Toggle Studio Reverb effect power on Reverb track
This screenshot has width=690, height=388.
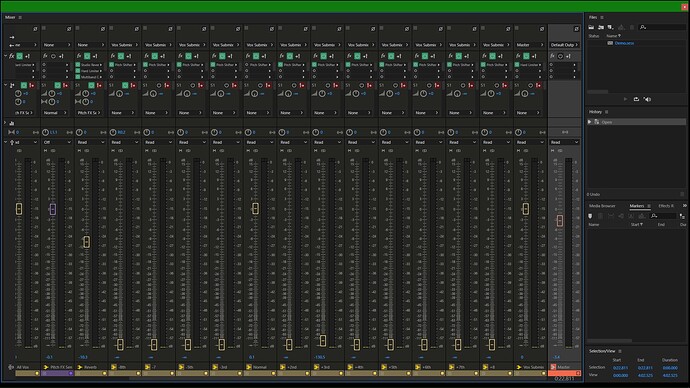(x=78, y=65)
